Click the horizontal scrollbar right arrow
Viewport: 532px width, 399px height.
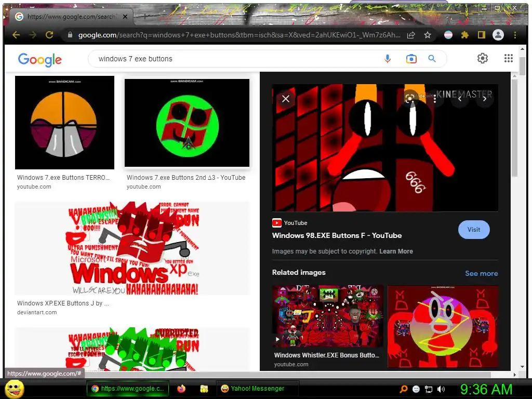coord(515,375)
